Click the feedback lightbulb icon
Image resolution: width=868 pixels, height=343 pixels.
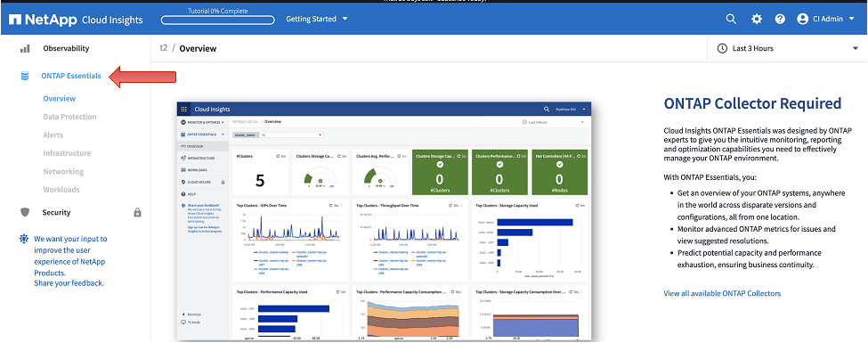23,240
